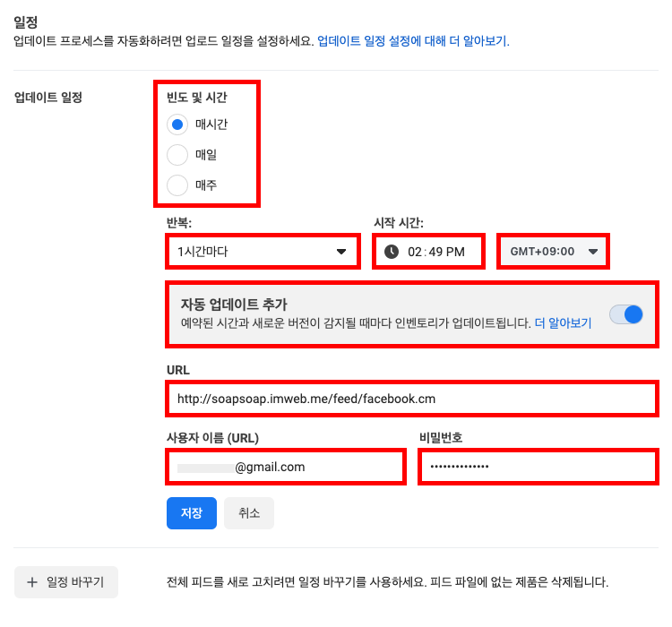Click the plus icon beside 일정 바꾸기
This screenshot has height=627, width=672.
[x=32, y=582]
